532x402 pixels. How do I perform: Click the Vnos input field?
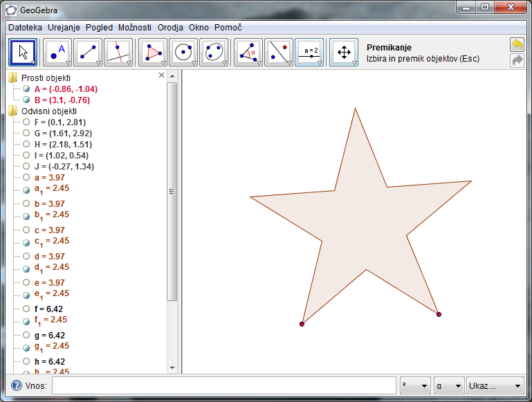pos(223,385)
